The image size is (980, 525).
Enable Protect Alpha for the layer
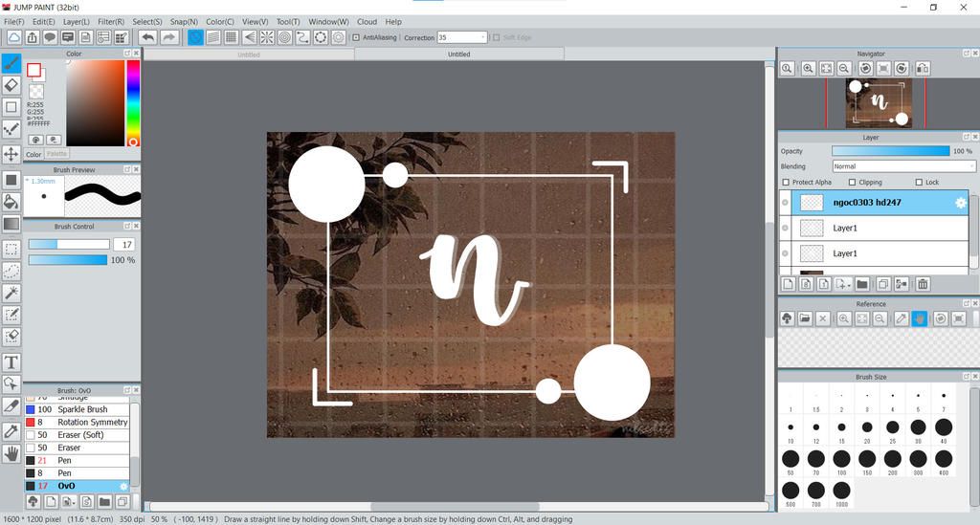[x=787, y=183]
